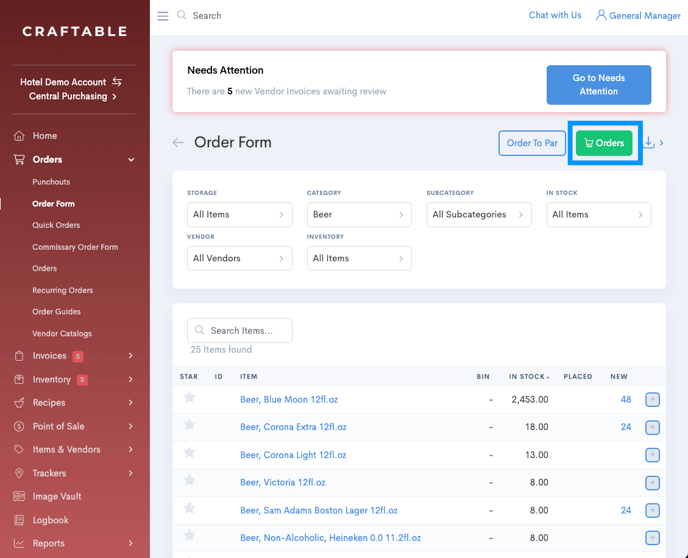The height and width of the screenshot is (558, 688).
Task: Add Beer, Corona Extra with plus icon
Action: tap(652, 427)
